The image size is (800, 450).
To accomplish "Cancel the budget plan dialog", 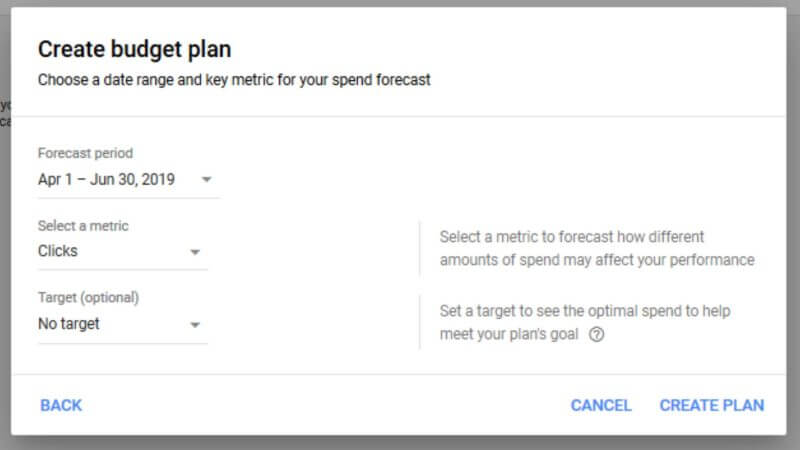I will (601, 405).
